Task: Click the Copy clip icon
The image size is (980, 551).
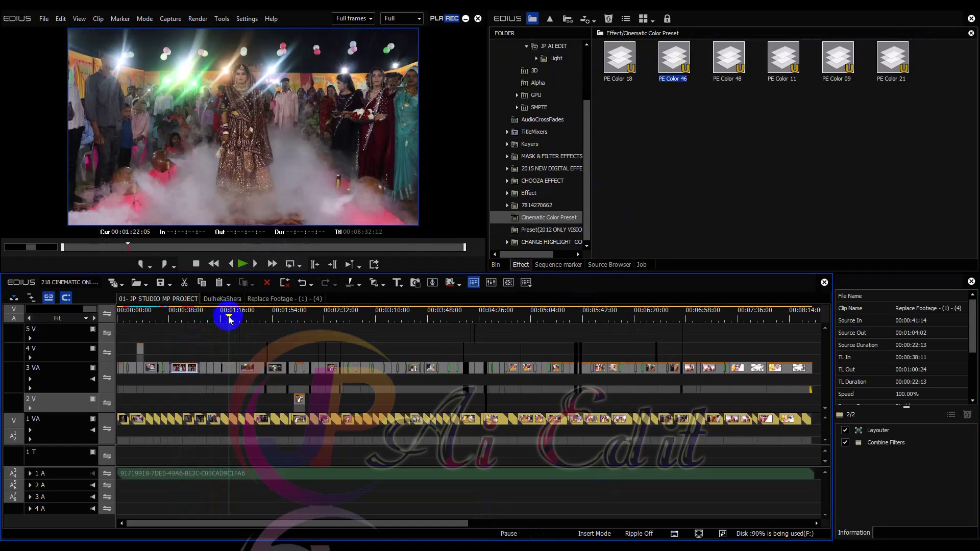Action: [201, 282]
